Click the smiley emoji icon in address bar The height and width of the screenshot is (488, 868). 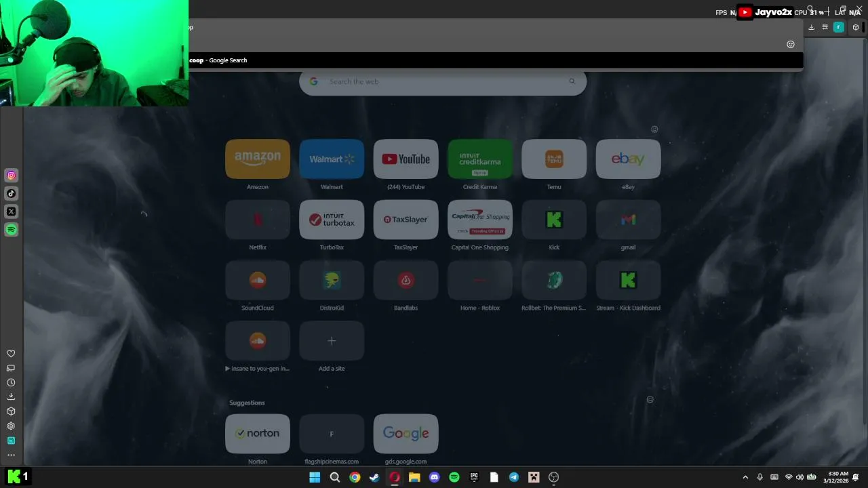click(790, 44)
